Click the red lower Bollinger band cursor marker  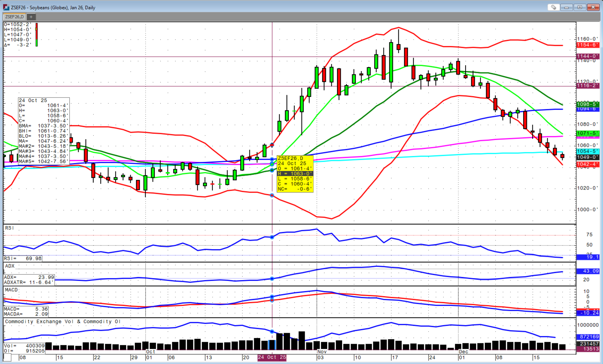click(272, 195)
